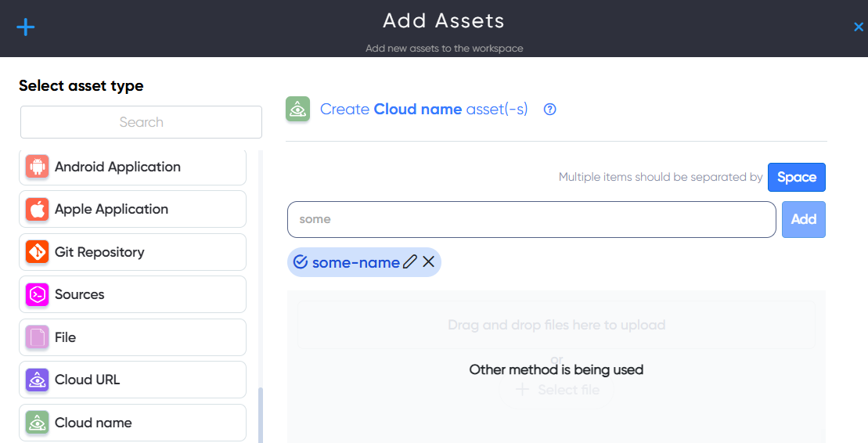The image size is (868, 443).
Task: Click 'Select asset type' heading
Action: pyautogui.click(x=81, y=86)
